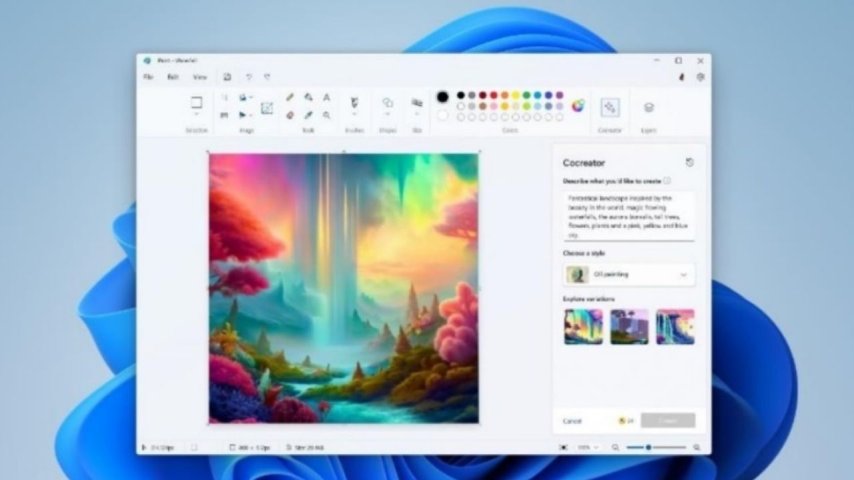Select the Brushes tool
Image resolution: width=854 pixels, height=480 pixels.
(354, 102)
